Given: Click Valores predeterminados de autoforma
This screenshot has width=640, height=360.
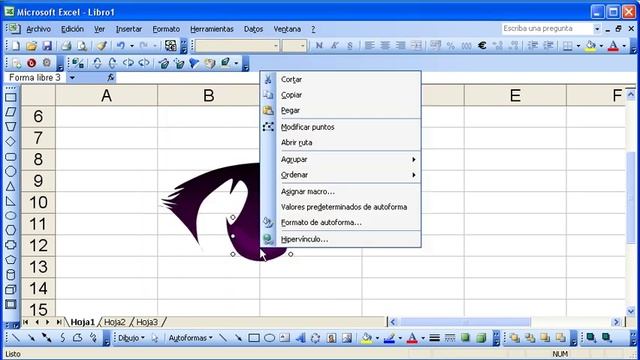Looking at the screenshot, I should click(348, 207).
